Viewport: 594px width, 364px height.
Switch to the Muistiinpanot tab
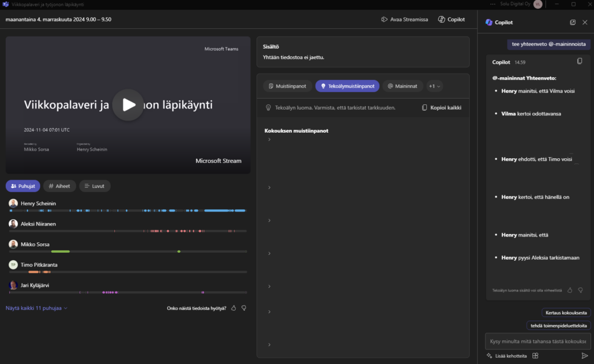(287, 86)
